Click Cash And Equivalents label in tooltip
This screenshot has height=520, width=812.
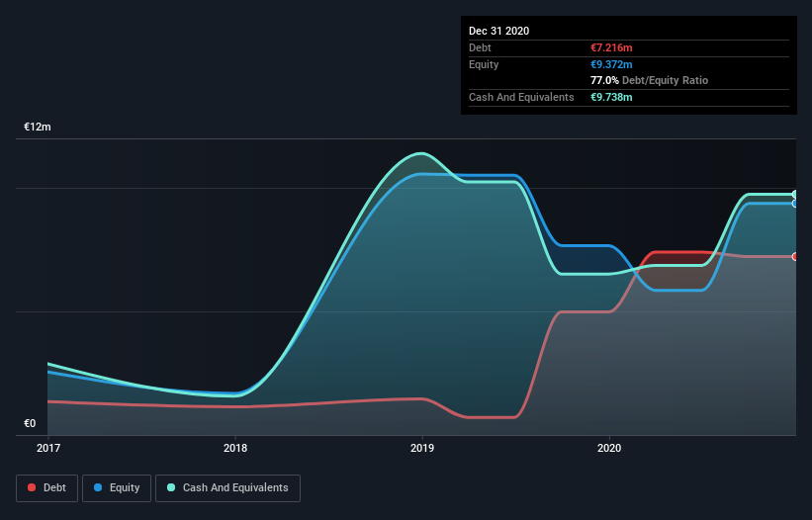pyautogui.click(x=521, y=97)
